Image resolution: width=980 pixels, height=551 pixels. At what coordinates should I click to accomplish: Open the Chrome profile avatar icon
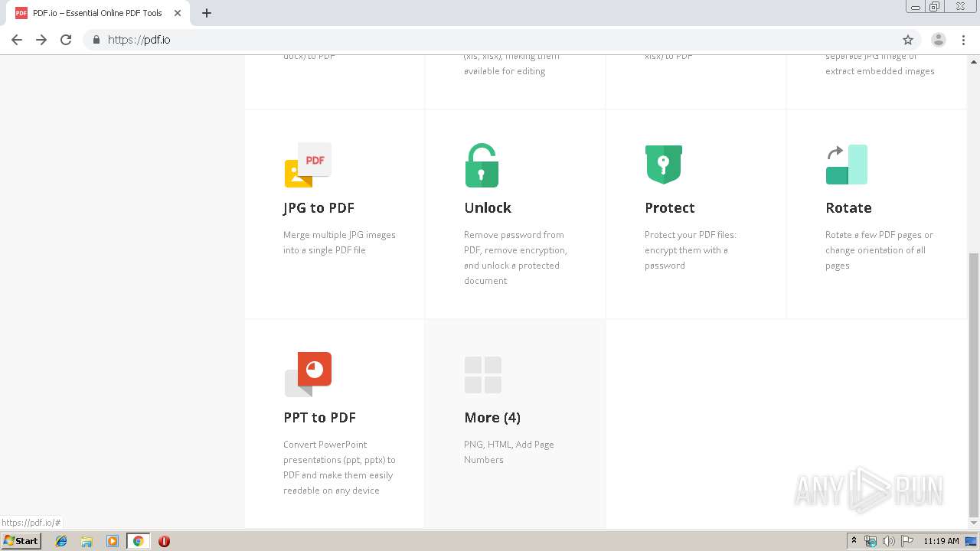point(939,40)
